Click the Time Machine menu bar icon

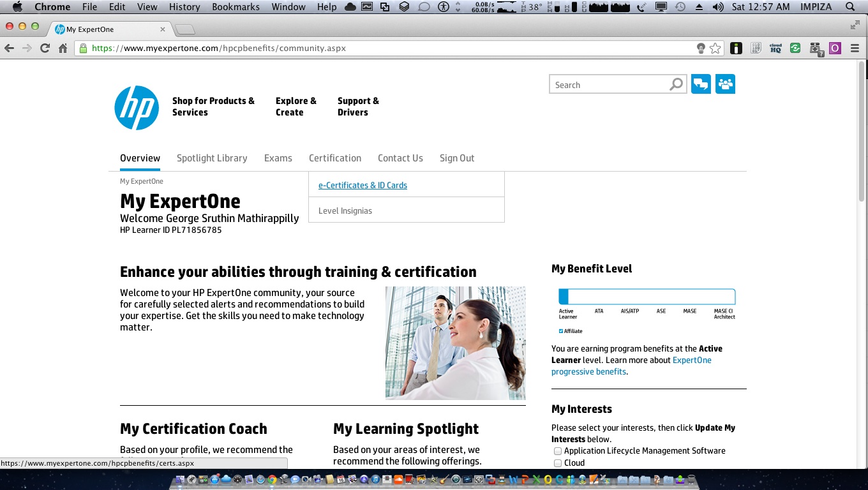coord(680,7)
